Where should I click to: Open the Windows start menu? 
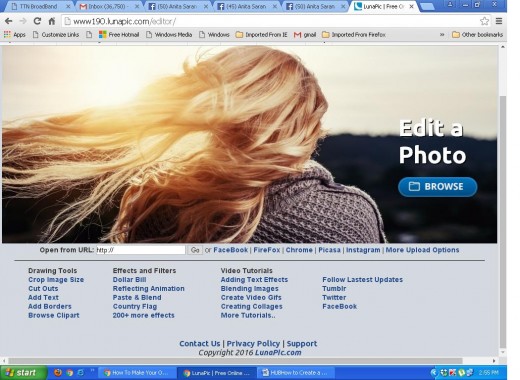coord(23,373)
